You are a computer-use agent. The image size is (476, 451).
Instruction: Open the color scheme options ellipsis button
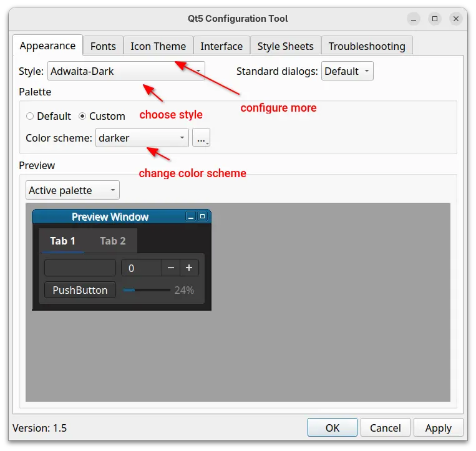pos(201,138)
